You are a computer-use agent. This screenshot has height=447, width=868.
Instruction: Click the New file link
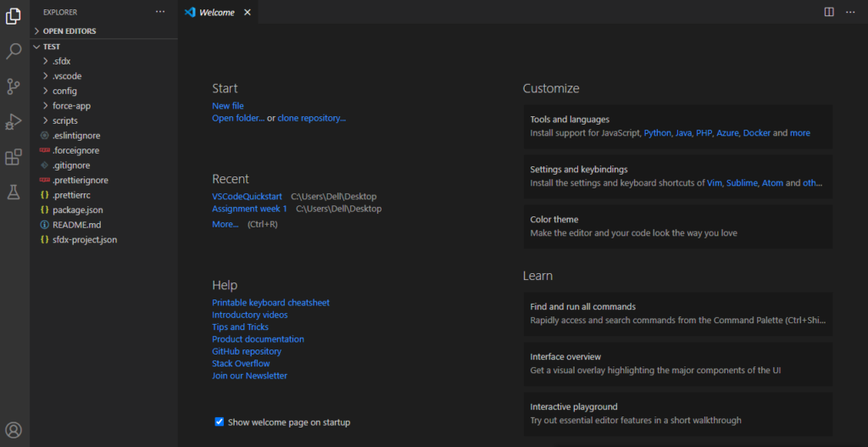tap(227, 106)
